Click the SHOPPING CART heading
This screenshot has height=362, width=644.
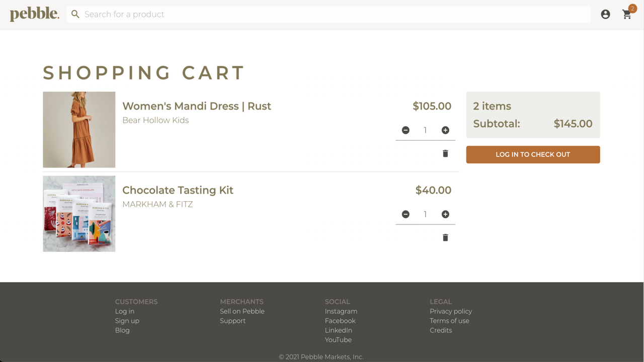point(144,73)
